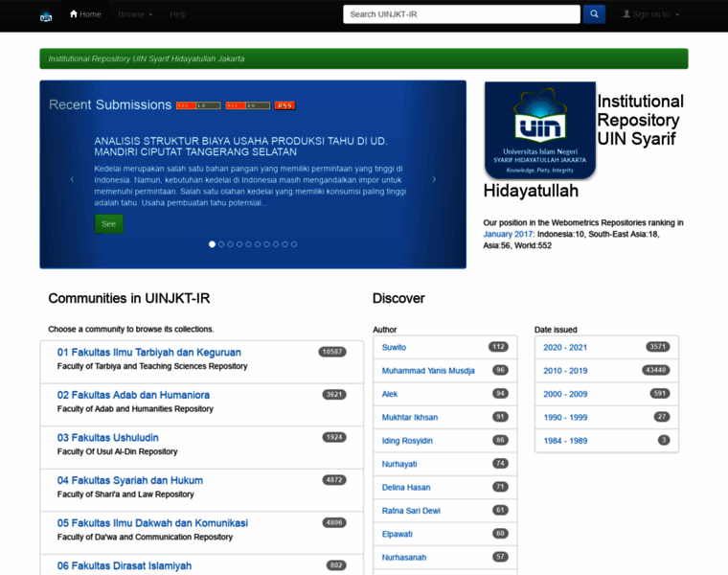
Task: Filter by author Elpawati
Action: click(397, 534)
